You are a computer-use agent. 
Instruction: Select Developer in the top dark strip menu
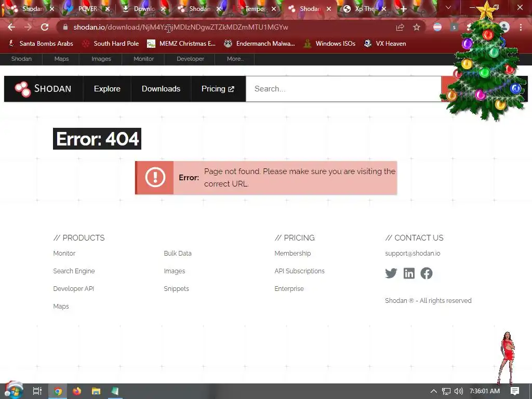(x=190, y=59)
